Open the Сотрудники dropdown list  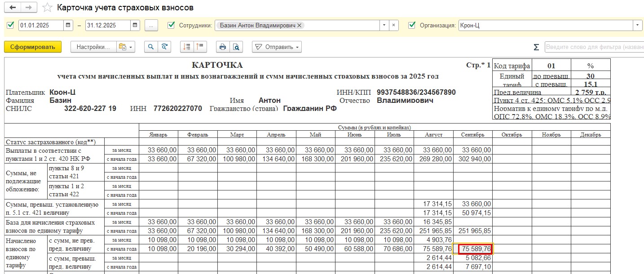pos(384,26)
